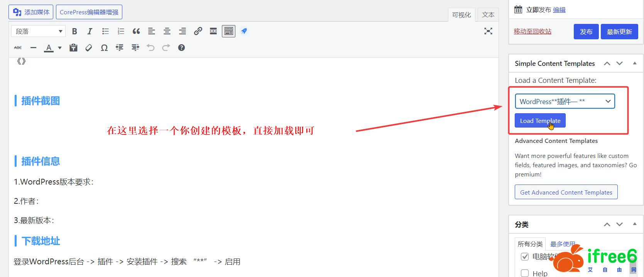Screen dimensions: 644x277
Task: Open the 段落 paragraph format dropdown
Action: [x=38, y=31]
